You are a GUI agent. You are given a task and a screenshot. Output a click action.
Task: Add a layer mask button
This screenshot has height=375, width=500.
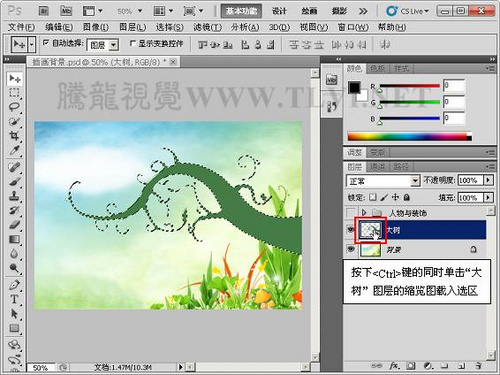[411, 366]
